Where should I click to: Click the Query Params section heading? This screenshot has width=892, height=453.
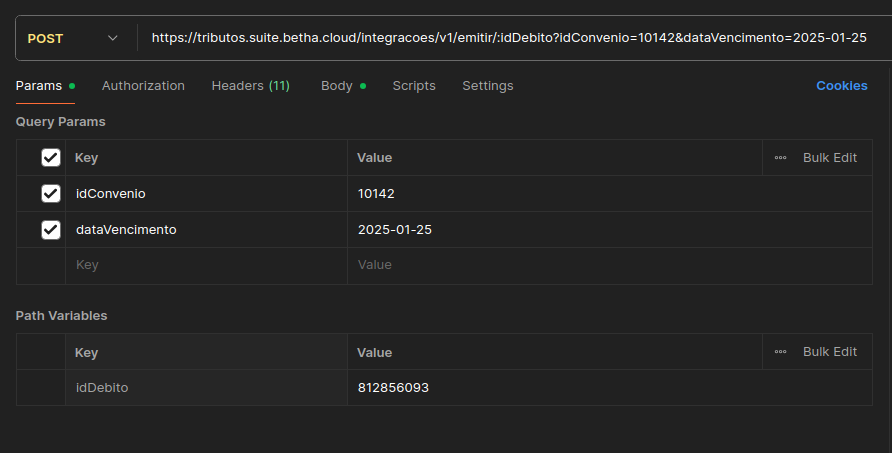[x=61, y=122]
